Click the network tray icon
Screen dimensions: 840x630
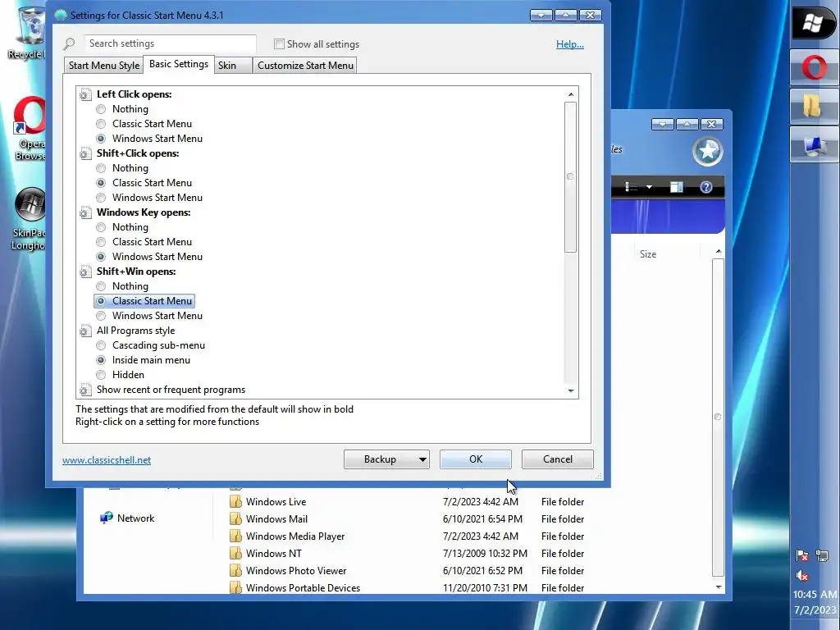822,555
